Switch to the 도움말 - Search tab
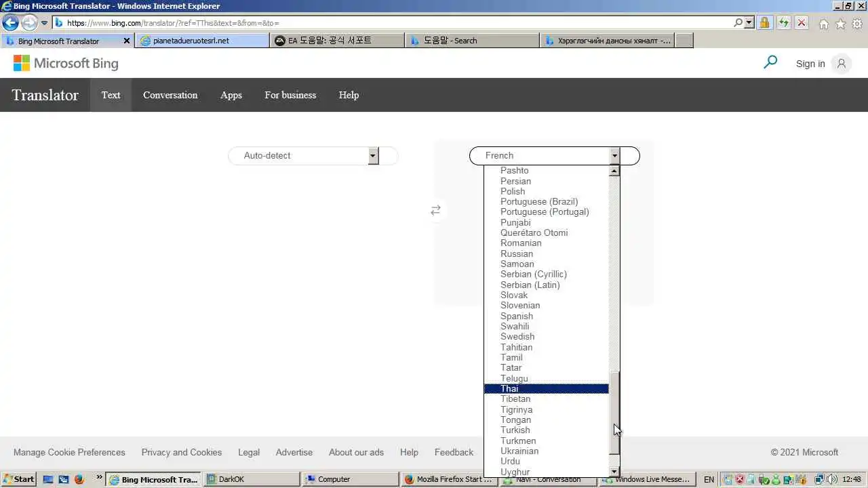Viewport: 868px width, 488px height. pos(472,41)
